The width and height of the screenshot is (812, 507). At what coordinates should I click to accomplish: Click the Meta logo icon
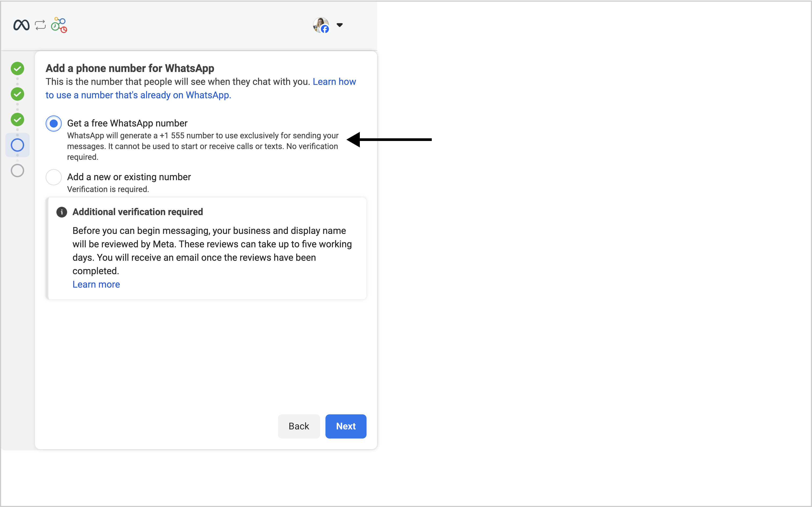click(x=21, y=25)
